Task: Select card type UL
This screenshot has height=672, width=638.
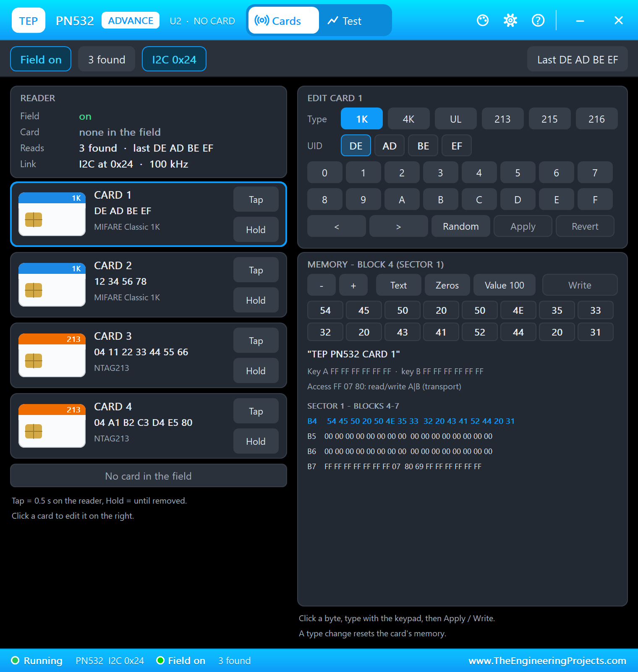Action: 456,118
